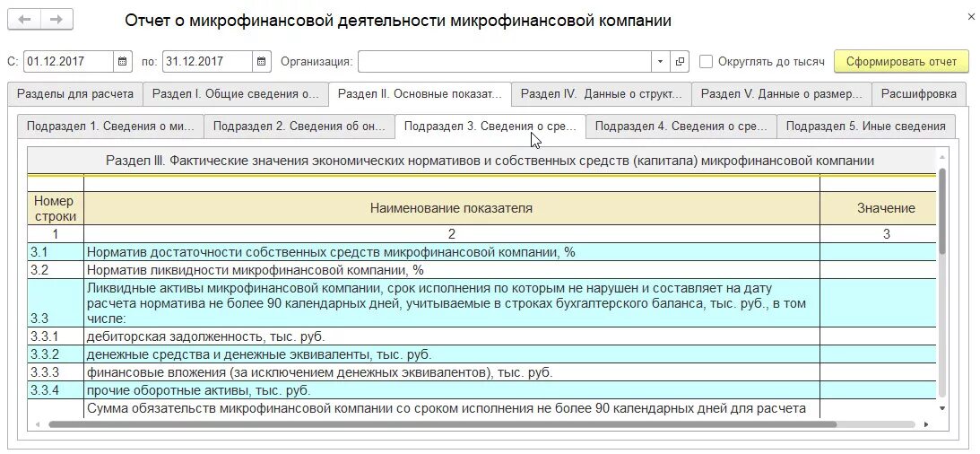This screenshot has height=454, width=980.
Task: Click the value cell for row 3.1
Action: [879, 252]
